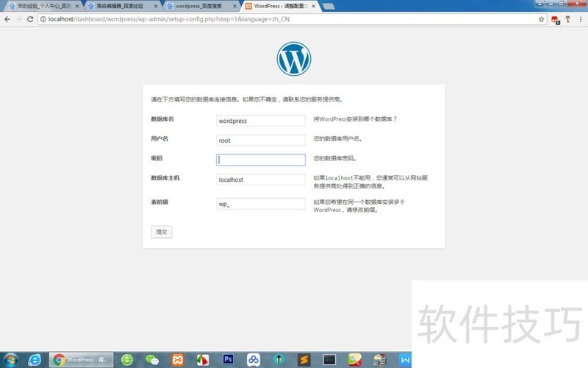The height and width of the screenshot is (368, 588).
Task: Click the 表前缀 label
Action: click(159, 202)
